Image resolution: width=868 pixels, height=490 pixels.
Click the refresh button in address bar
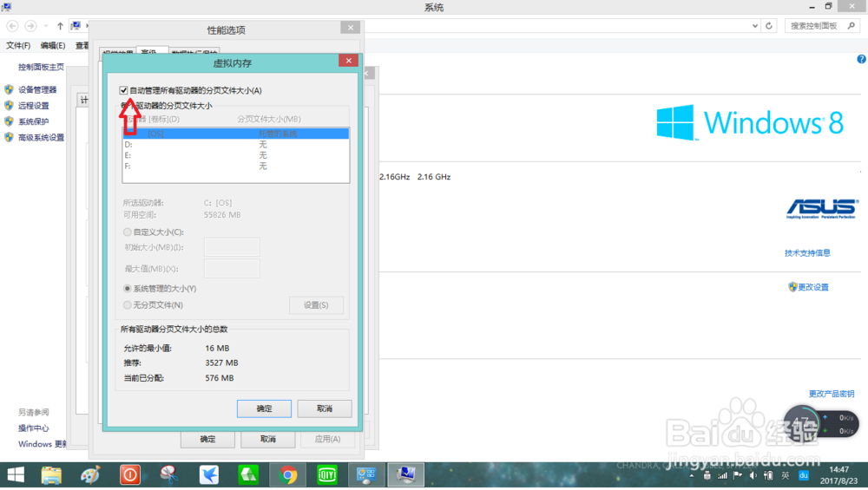click(x=769, y=26)
